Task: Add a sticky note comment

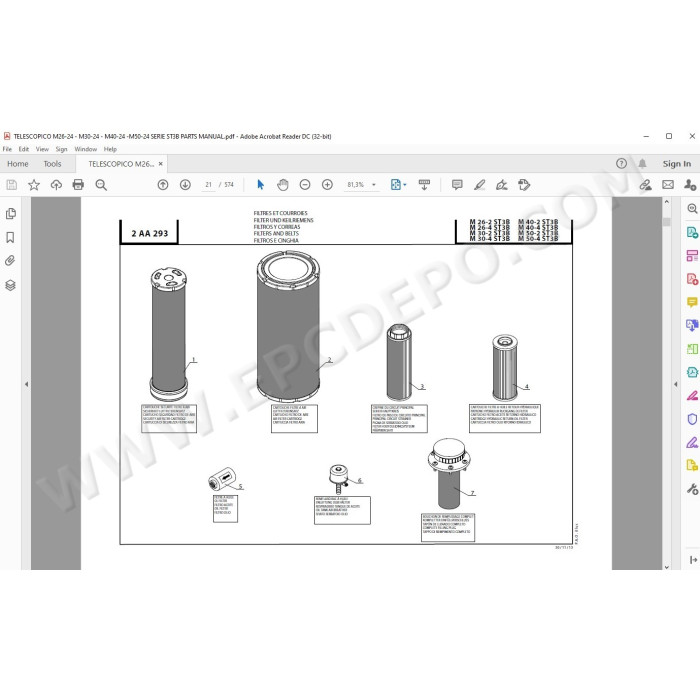Action: click(457, 185)
